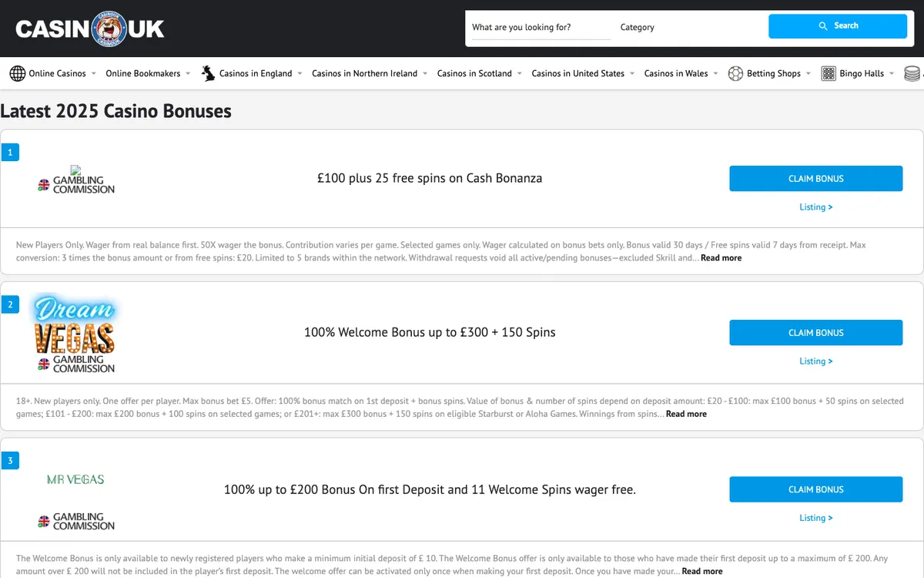Expand the Casinos in Northern Ireland arrow
Screen dimensions: 924x578
pos(424,74)
